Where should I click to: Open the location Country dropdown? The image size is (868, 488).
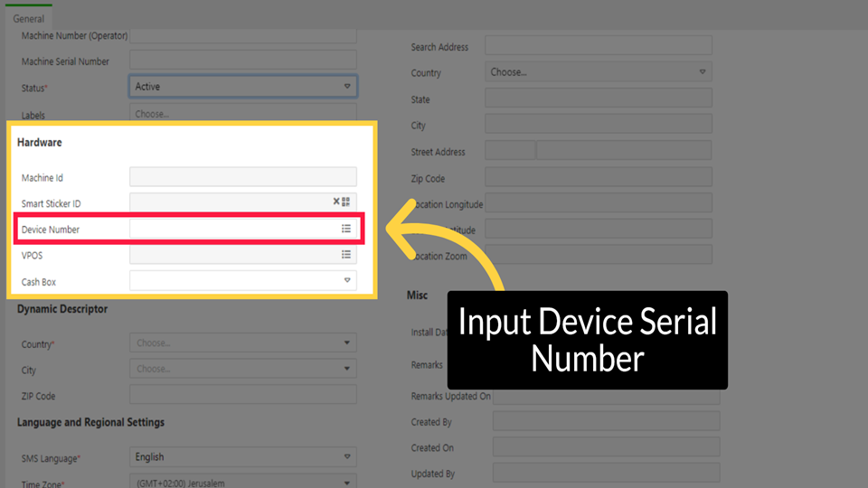click(x=599, y=72)
